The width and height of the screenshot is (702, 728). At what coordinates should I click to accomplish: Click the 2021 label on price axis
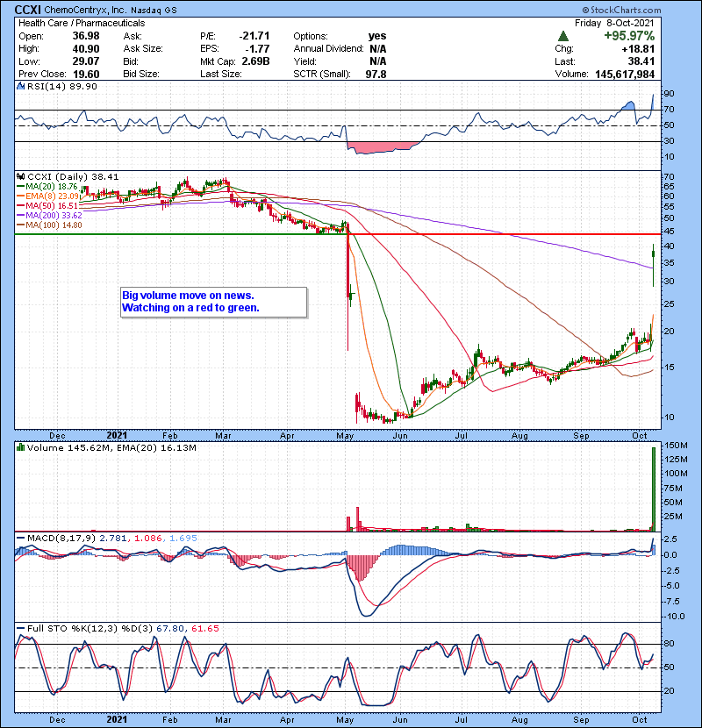pos(117,435)
